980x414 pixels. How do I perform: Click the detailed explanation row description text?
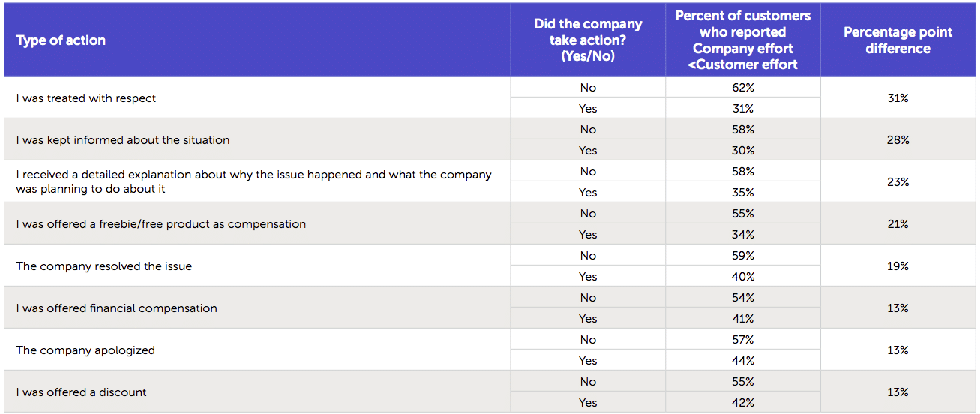click(253, 182)
